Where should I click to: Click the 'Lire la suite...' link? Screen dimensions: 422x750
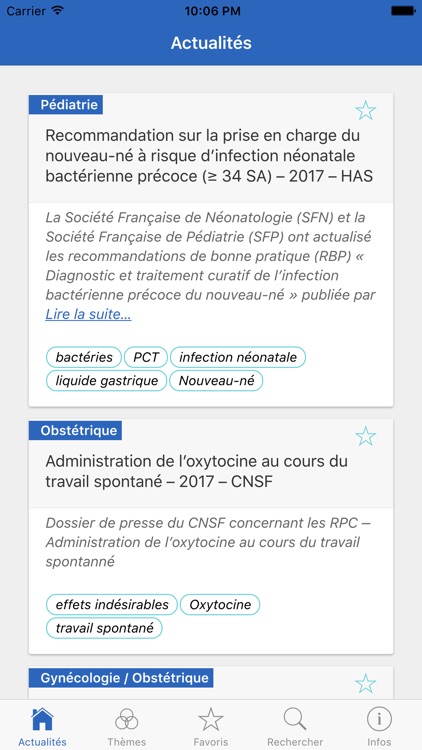(x=88, y=314)
